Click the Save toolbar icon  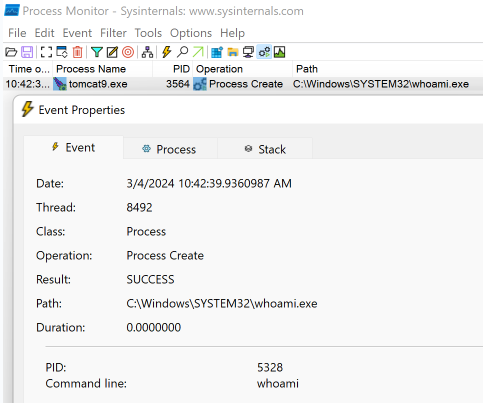pyautogui.click(x=27, y=52)
